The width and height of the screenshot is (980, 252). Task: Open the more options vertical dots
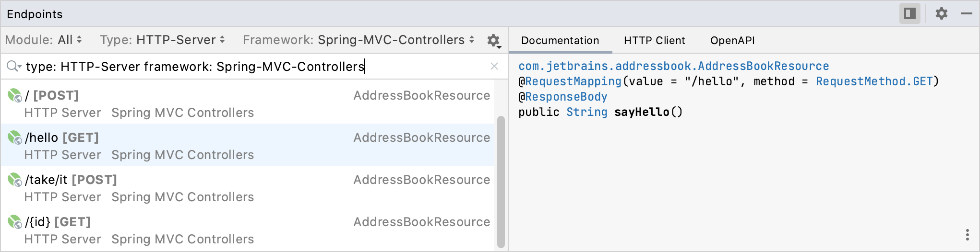(967, 235)
